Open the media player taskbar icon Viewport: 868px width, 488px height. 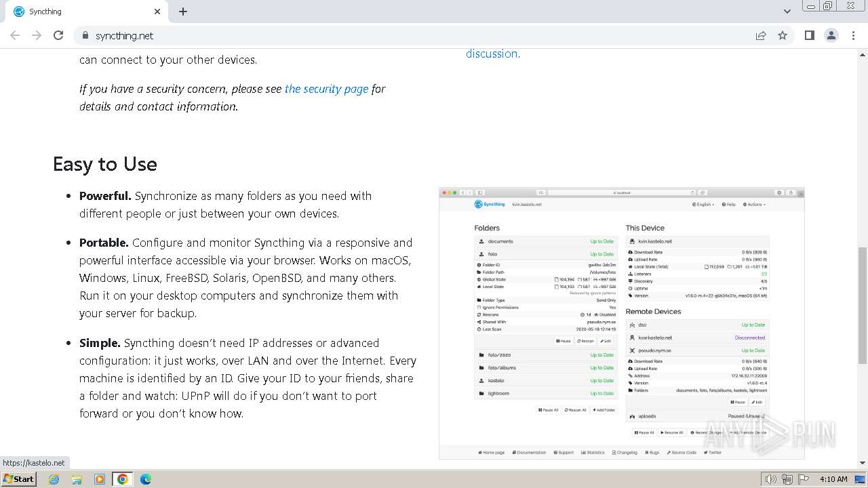coord(100,479)
